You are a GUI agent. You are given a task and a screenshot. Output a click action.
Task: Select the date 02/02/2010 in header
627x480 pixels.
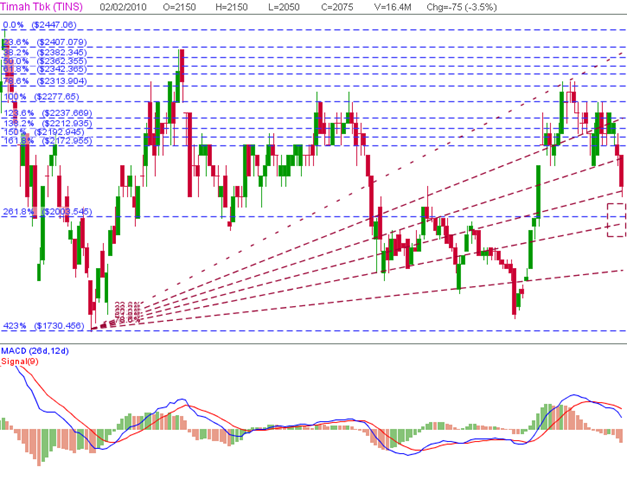point(123,7)
